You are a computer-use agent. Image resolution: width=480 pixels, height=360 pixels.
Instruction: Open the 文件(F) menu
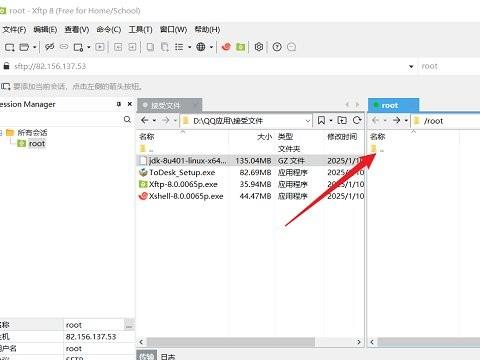pos(14,30)
